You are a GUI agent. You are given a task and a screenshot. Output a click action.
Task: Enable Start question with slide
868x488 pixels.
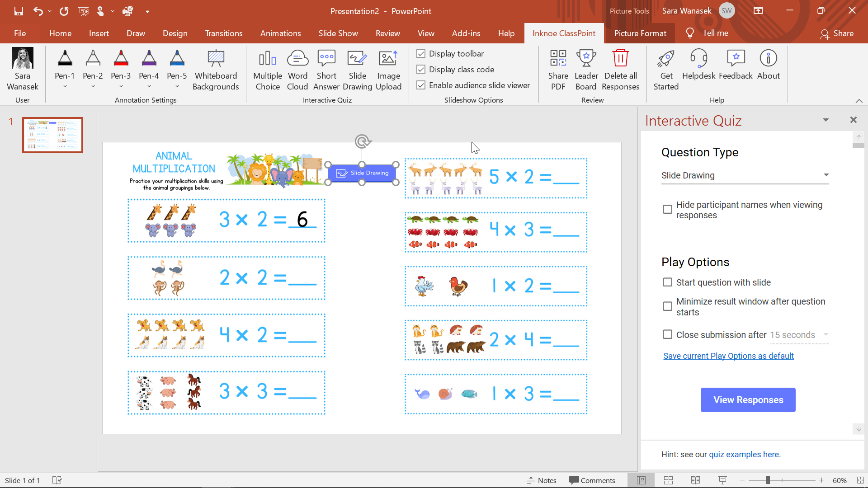pyautogui.click(x=667, y=282)
